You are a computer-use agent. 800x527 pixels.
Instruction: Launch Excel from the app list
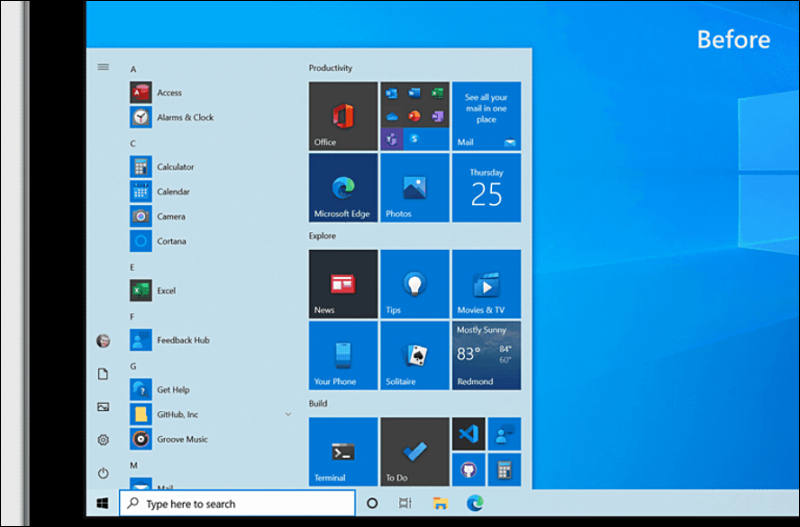[153, 290]
